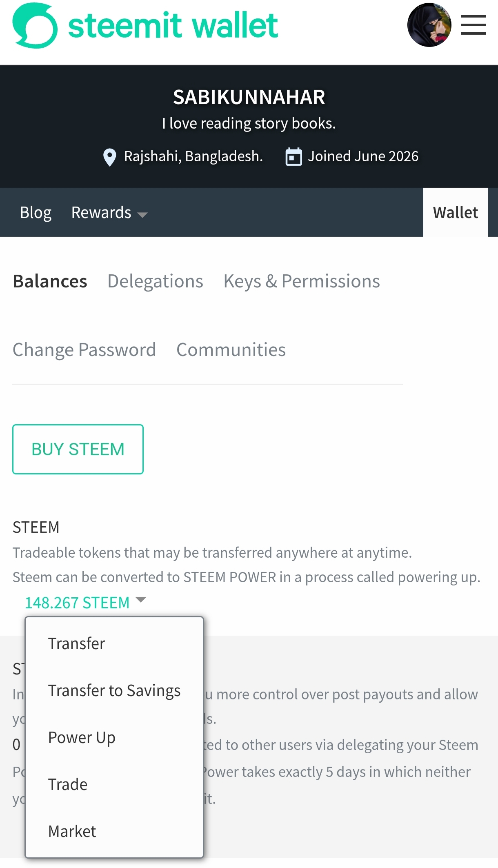The height and width of the screenshot is (868, 498).
Task: Select the Wallet tab
Action: (456, 212)
